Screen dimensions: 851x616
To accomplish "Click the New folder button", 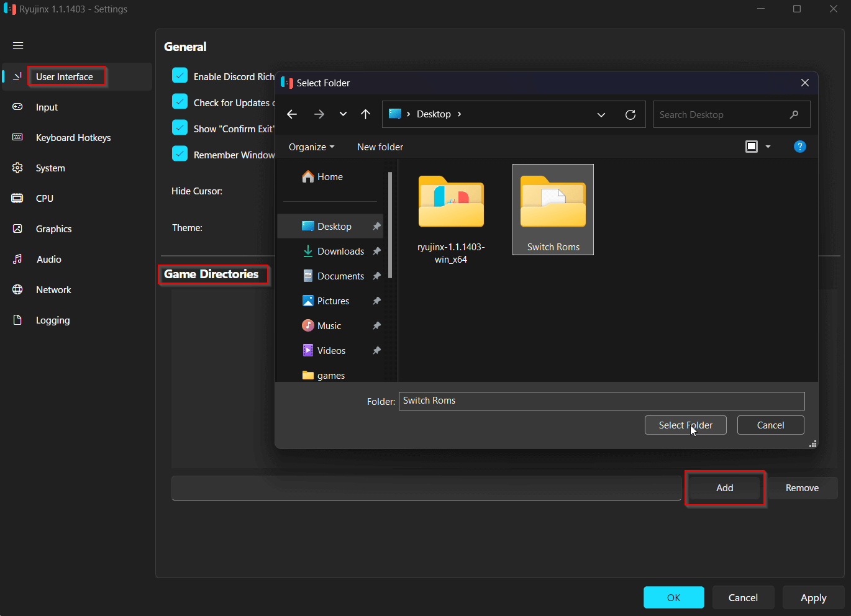I will [380, 147].
